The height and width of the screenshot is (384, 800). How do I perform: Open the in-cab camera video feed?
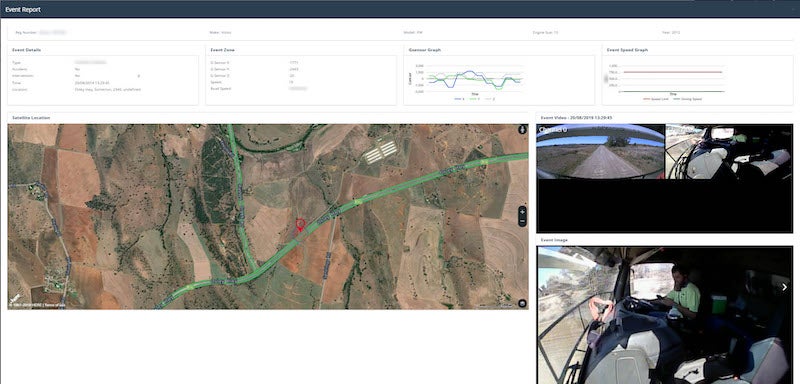pyautogui.click(x=729, y=151)
